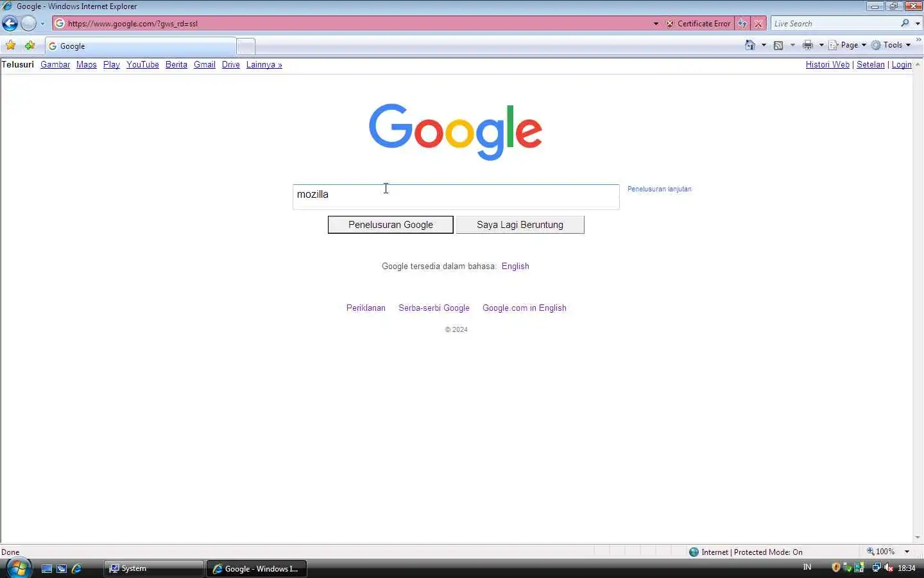Image resolution: width=924 pixels, height=578 pixels.
Task: Click Penelusuran lanjutan link
Action: click(x=660, y=189)
